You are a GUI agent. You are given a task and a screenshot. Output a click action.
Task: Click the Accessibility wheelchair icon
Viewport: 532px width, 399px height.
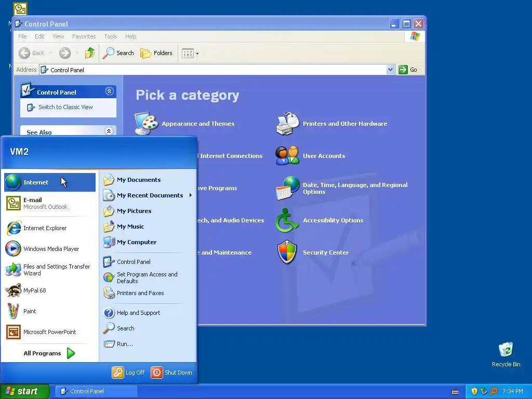click(286, 220)
